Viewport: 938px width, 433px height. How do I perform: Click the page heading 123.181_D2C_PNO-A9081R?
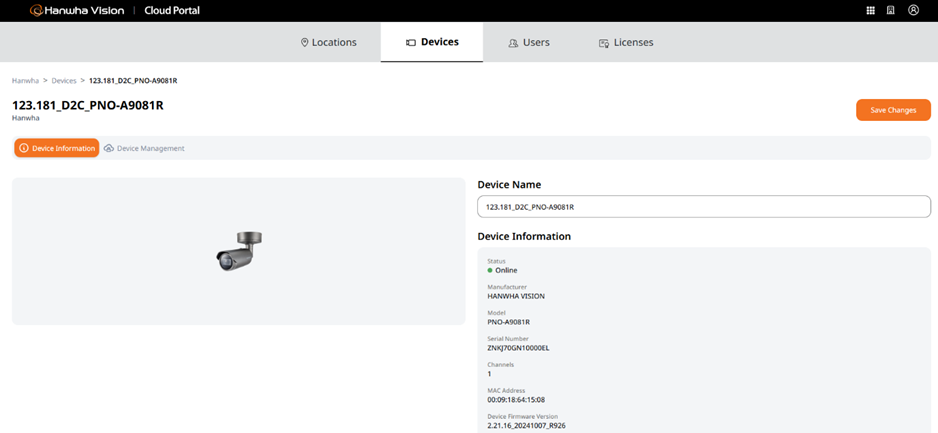tap(88, 105)
